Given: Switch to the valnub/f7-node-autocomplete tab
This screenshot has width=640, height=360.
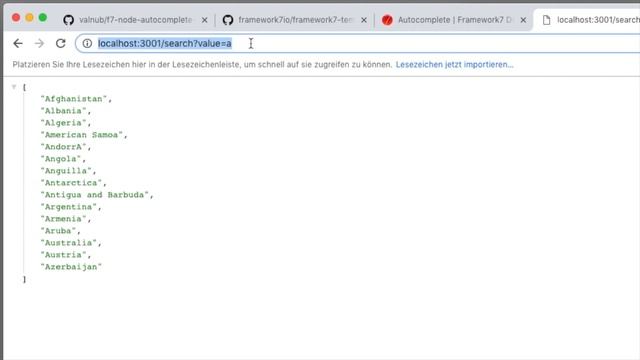Looking at the screenshot, I should [x=135, y=20].
